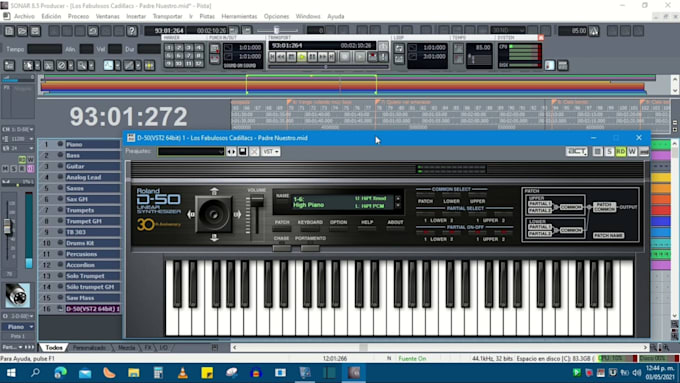Select the Mute tool icon
Viewport: 680px width, 383px height.
[x=62, y=65]
